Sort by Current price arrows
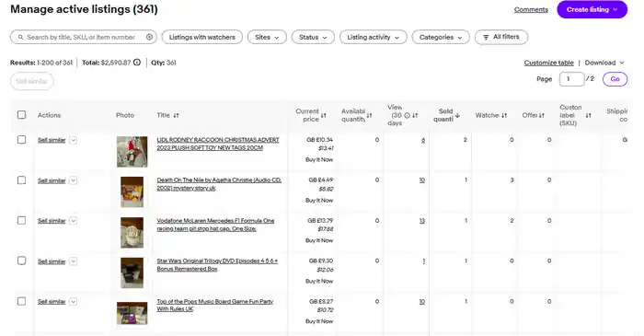Viewport: 644px width, 336px height. click(324, 115)
